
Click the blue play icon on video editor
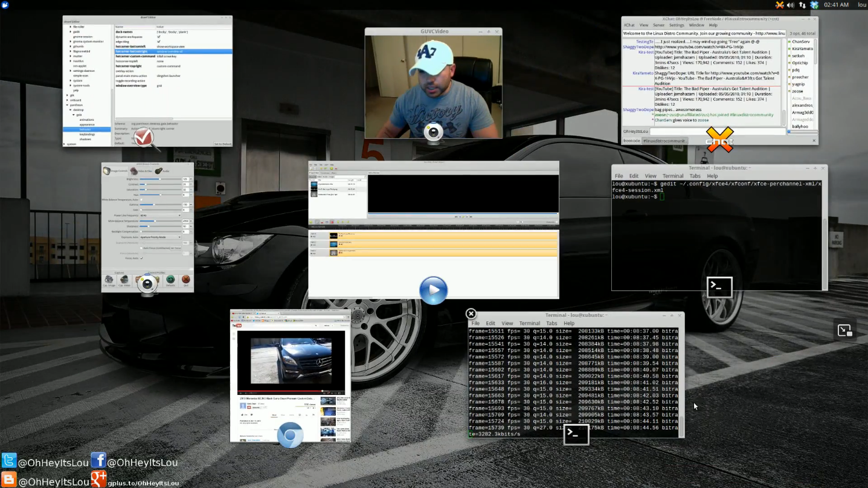pyautogui.click(x=433, y=291)
